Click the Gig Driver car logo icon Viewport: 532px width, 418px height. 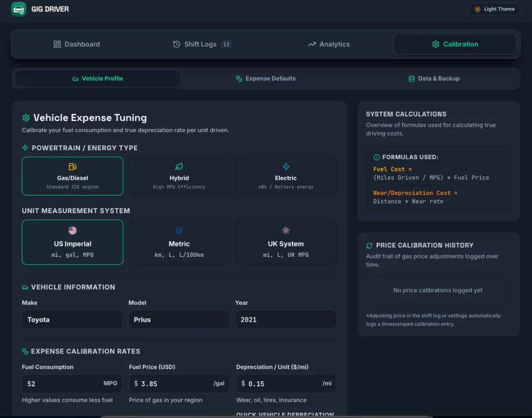point(19,9)
